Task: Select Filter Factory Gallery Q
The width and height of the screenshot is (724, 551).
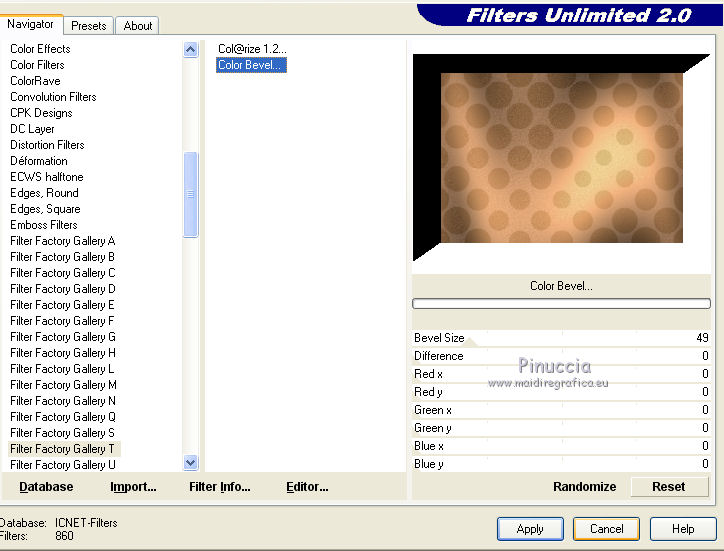Action: pyautogui.click(x=63, y=417)
